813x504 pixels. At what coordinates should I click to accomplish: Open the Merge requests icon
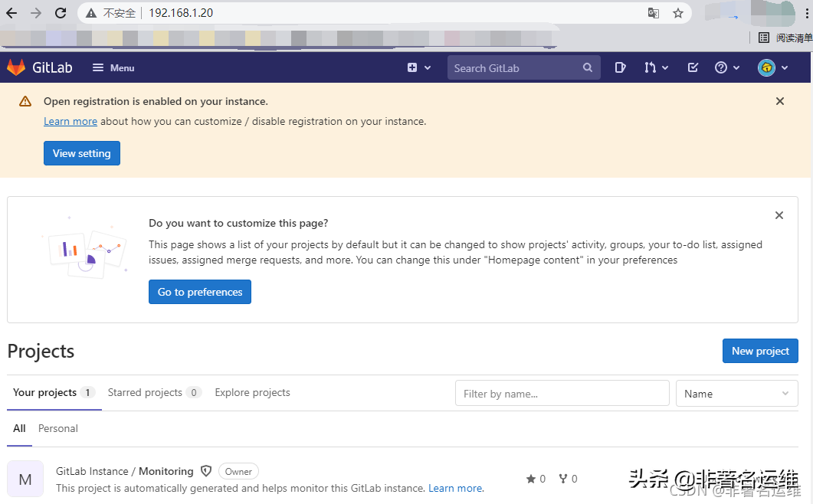tap(651, 67)
